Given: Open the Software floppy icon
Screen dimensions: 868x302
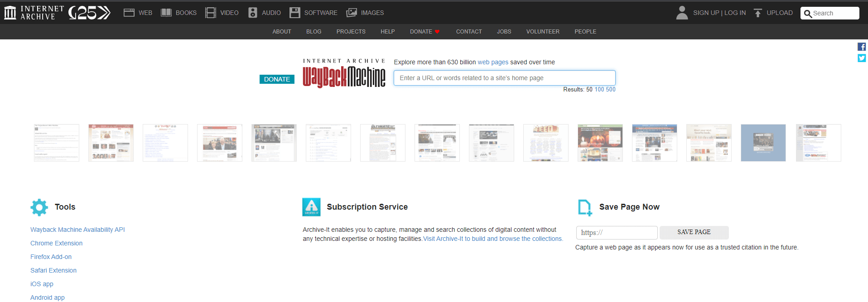Looking at the screenshot, I should [x=295, y=13].
